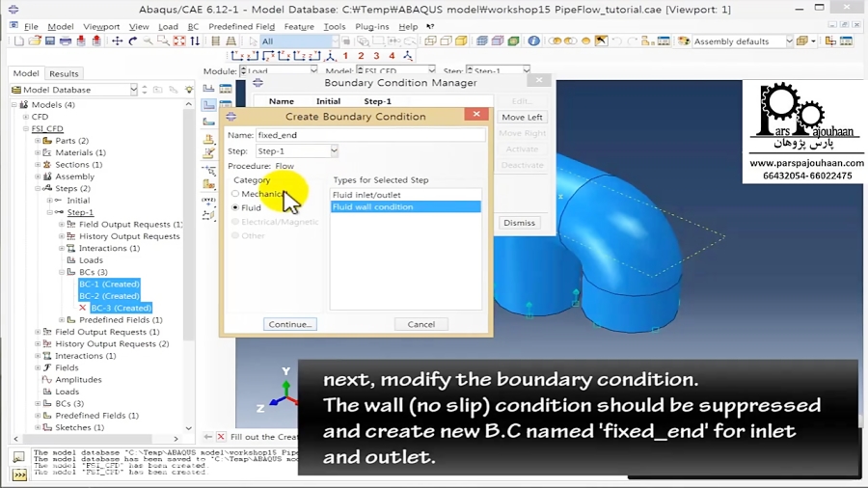Screen dimensions: 868x488
Task: Select the Box zoom tool
Action: point(164,41)
